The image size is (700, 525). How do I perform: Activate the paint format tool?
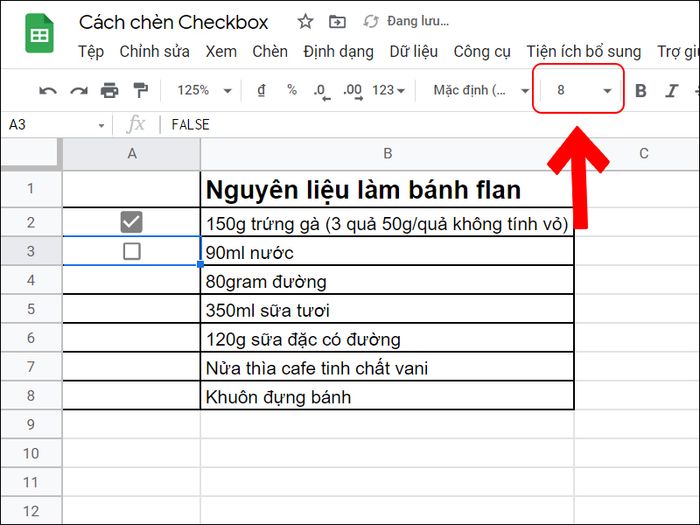pyautogui.click(x=141, y=91)
